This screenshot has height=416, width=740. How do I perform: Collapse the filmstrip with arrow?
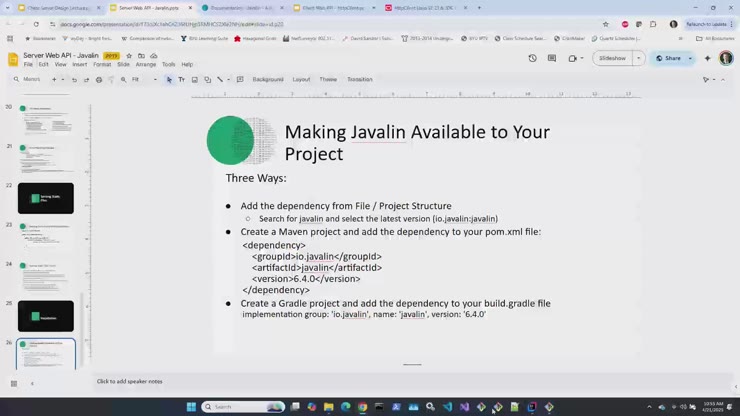tap(32, 383)
